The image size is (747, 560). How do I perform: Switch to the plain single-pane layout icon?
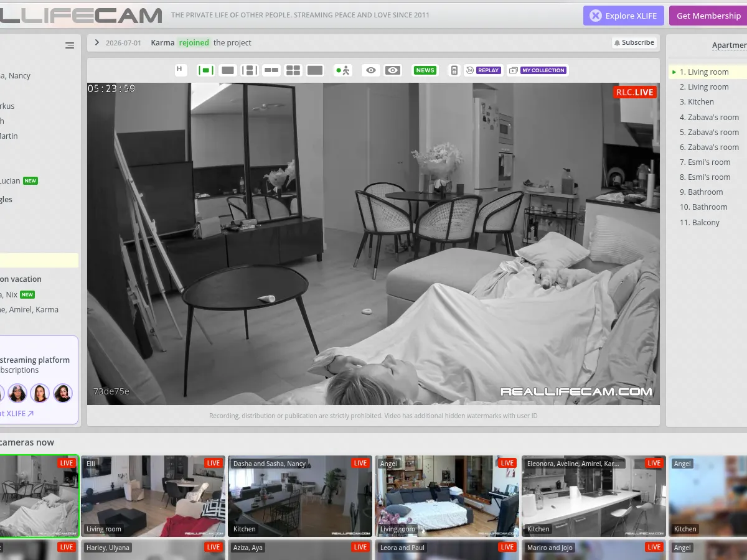pyautogui.click(x=228, y=70)
